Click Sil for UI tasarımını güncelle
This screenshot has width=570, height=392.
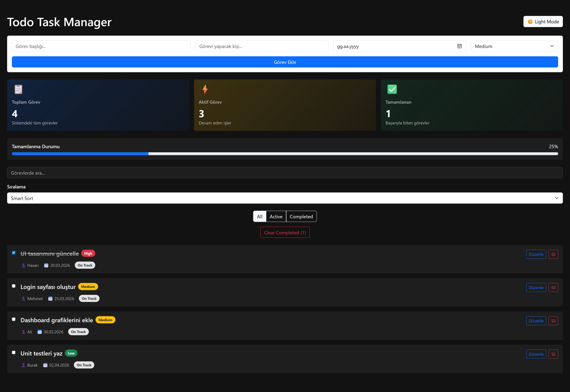[x=553, y=254]
